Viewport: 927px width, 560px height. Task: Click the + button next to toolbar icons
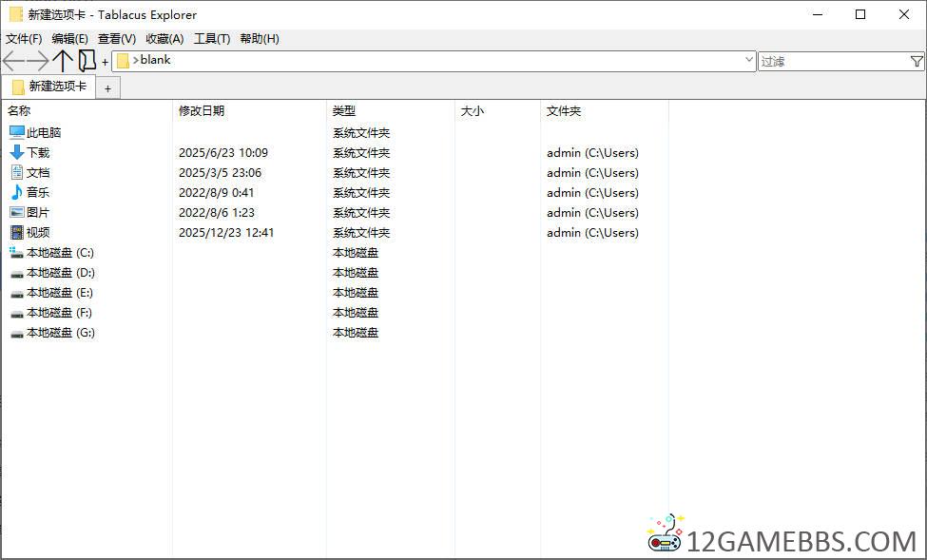(105, 60)
